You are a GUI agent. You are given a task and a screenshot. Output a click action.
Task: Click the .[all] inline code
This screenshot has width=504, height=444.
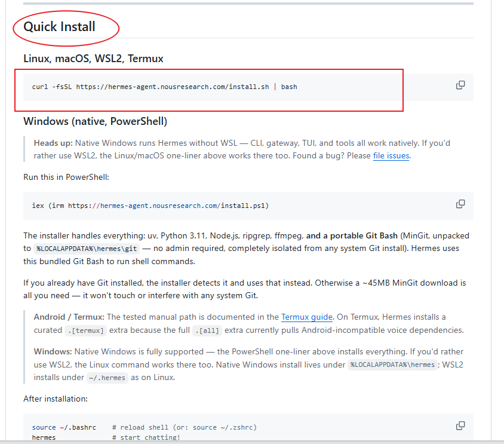[x=207, y=330]
